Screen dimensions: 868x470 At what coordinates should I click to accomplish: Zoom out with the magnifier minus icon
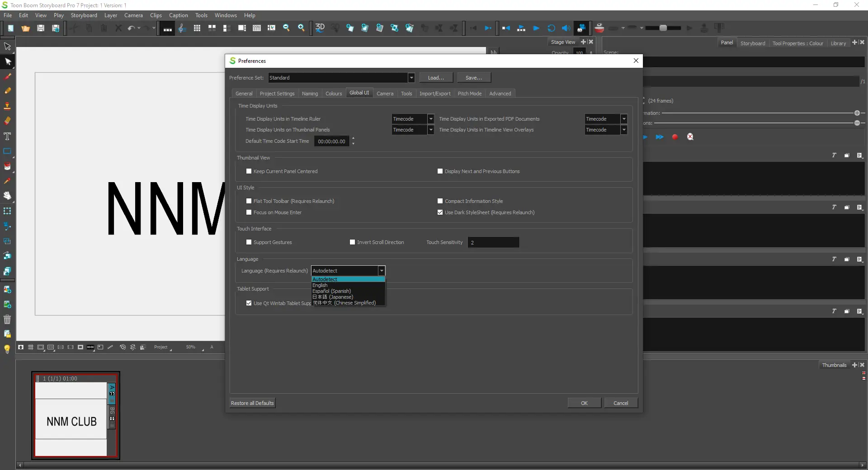[x=286, y=28]
